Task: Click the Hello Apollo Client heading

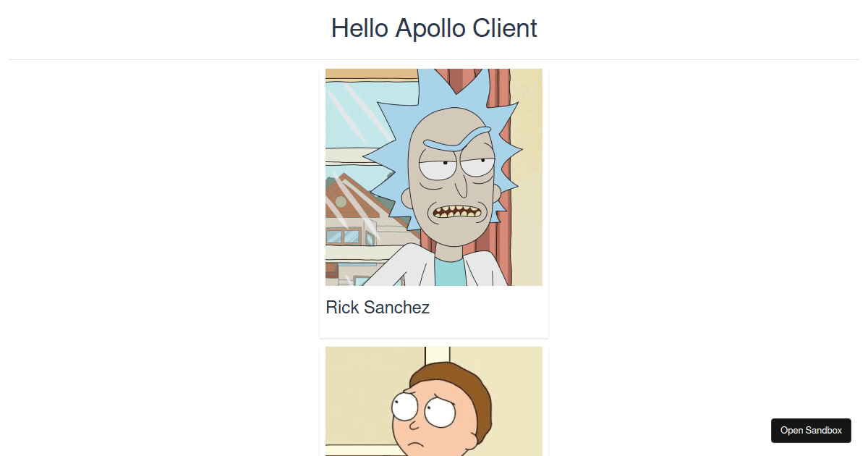Action: point(433,28)
